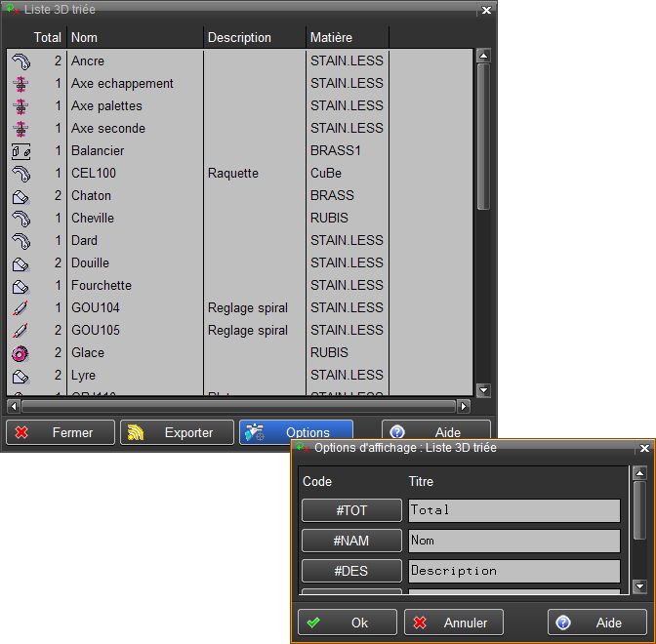Export the list with Exporter button
656x644 pixels.
pyautogui.click(x=177, y=433)
